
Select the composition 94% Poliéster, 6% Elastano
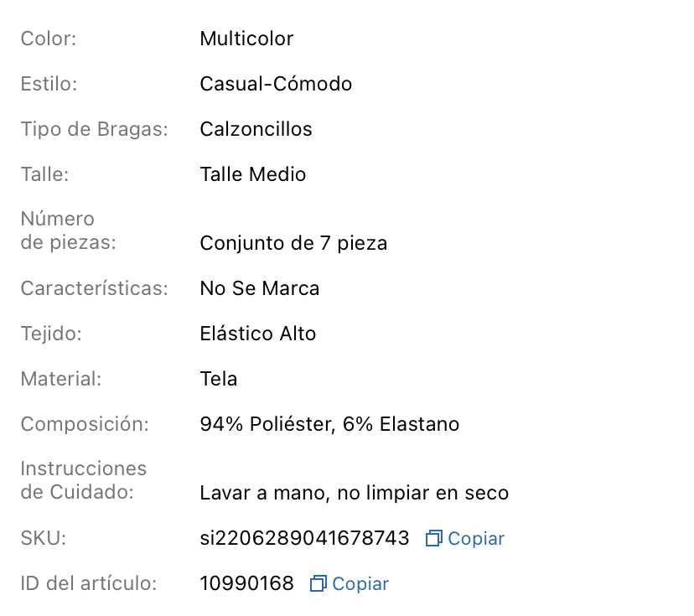point(329,424)
